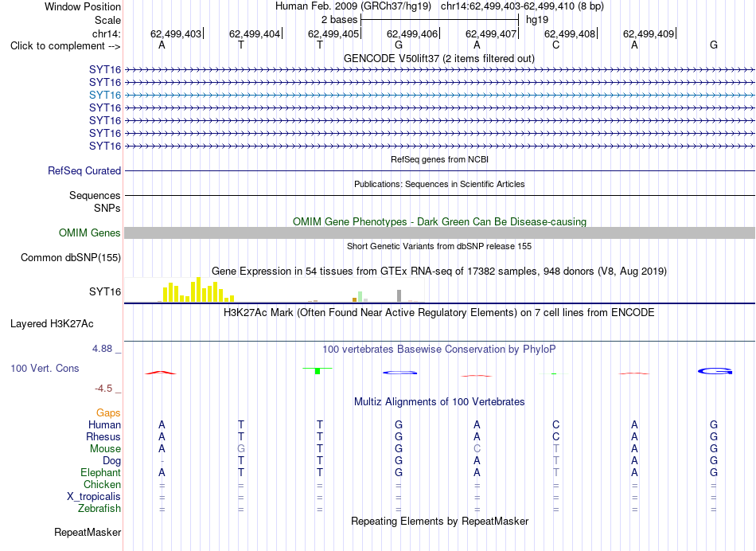Click position label 62,499,407
This screenshot has height=551, width=756.
coord(491,33)
